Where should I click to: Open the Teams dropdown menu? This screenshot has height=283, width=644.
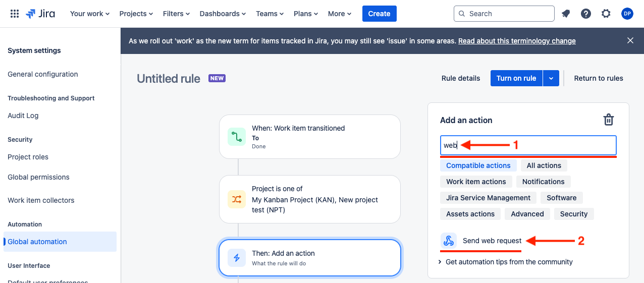pos(270,14)
